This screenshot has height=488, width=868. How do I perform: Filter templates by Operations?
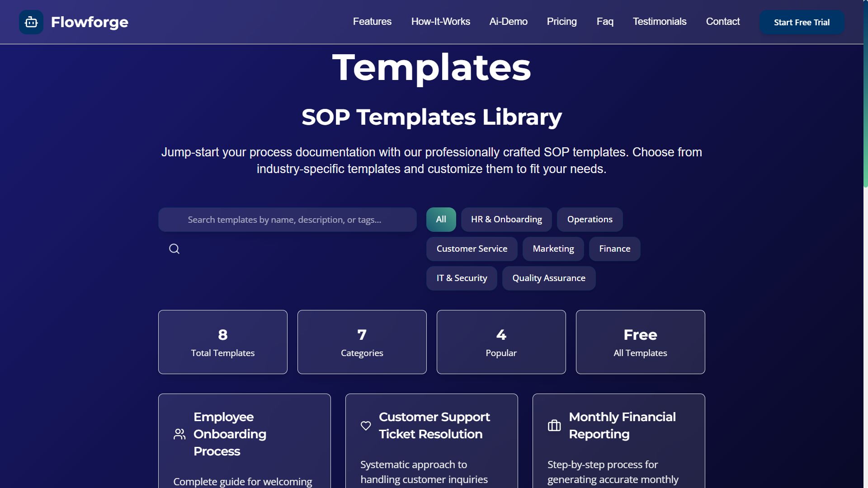(x=590, y=220)
